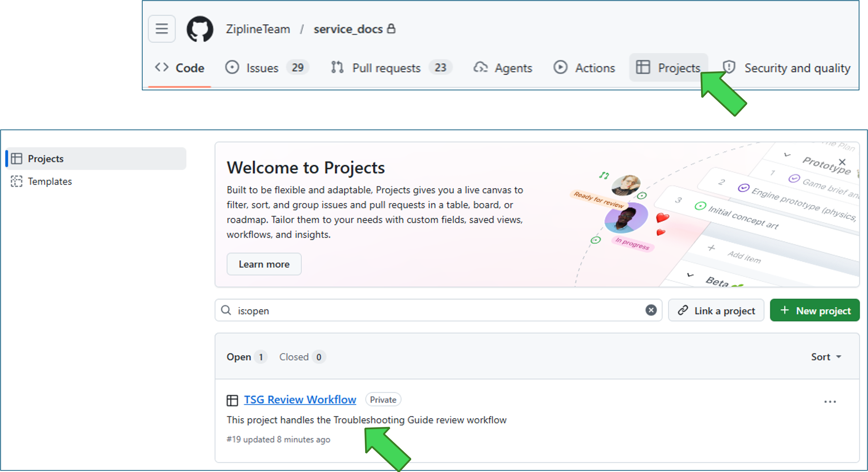Click the Pull requests count badge 23
This screenshot has height=472, width=868.
(x=440, y=68)
